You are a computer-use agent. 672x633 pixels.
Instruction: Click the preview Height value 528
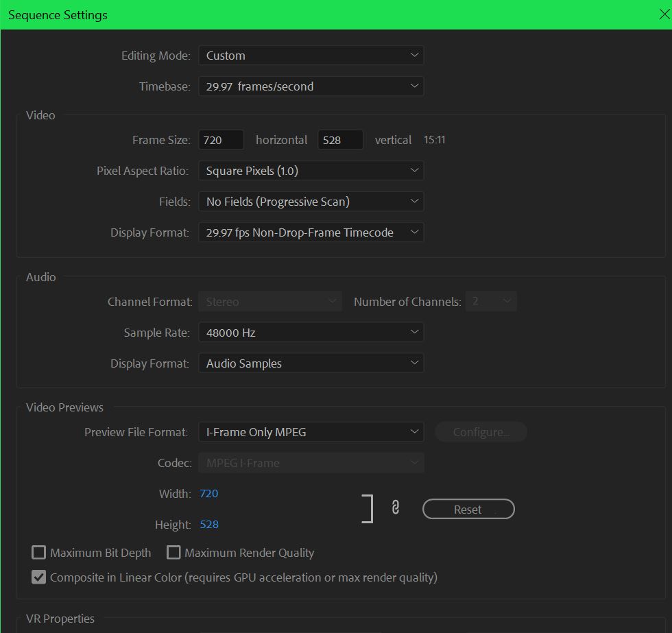[208, 525]
